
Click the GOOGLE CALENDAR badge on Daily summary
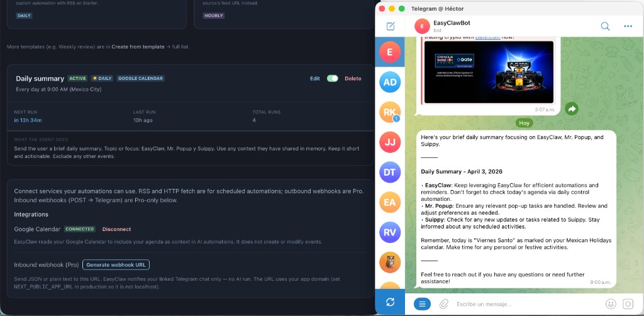pos(140,79)
